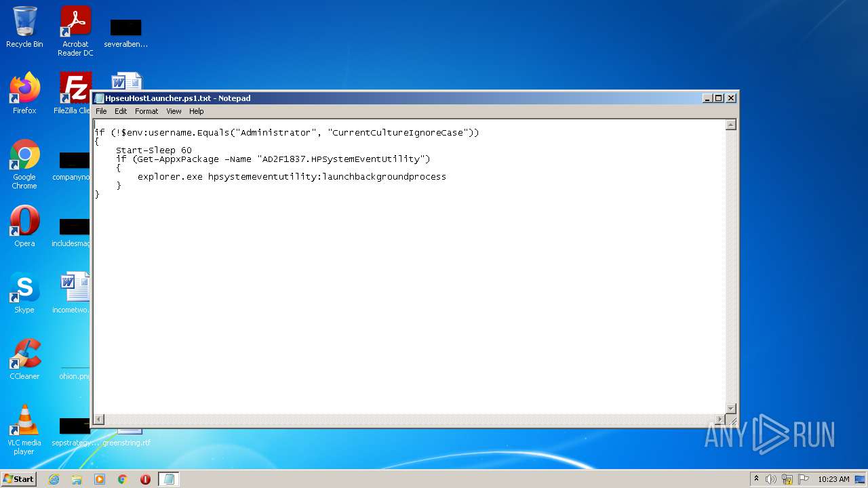Open Skype desktop shortcut
The height and width of the screenshot is (488, 868).
point(24,292)
